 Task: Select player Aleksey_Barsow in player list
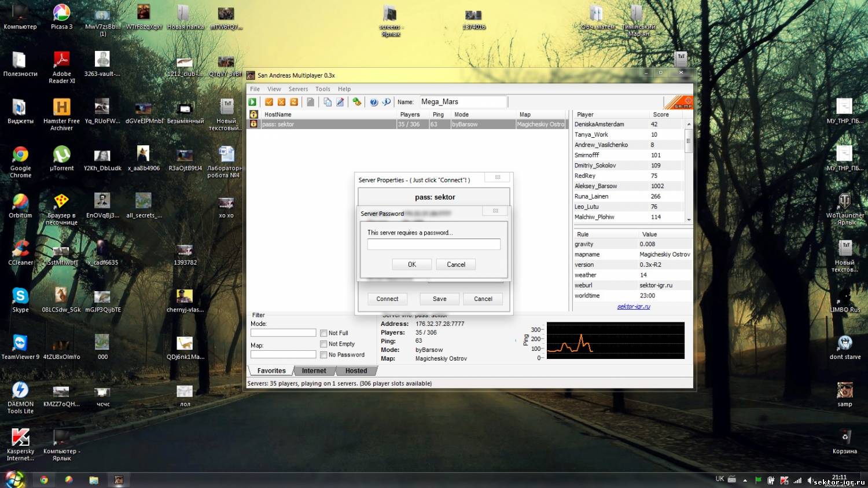tap(628, 186)
